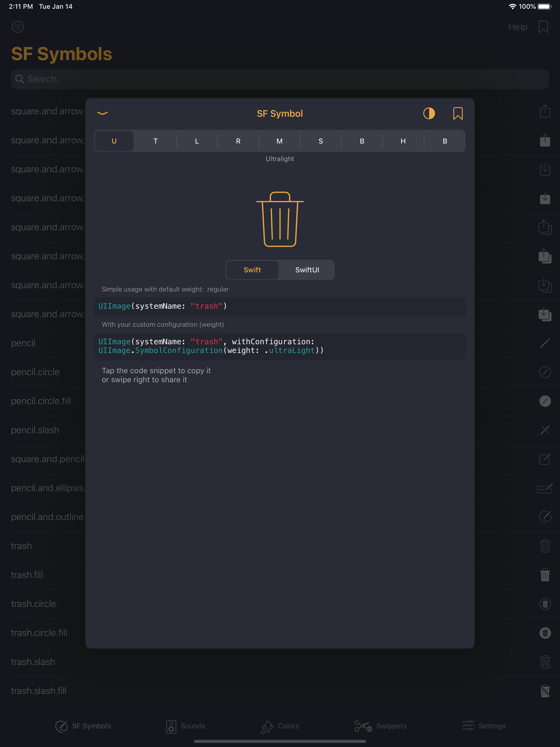
Task: Toggle the light/dark appearance icon in panel
Action: pos(429,114)
